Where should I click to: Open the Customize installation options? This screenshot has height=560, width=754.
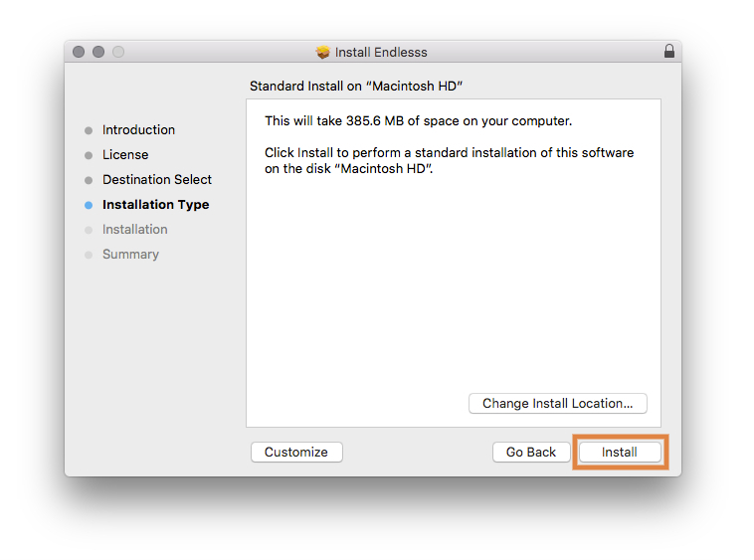tap(296, 452)
